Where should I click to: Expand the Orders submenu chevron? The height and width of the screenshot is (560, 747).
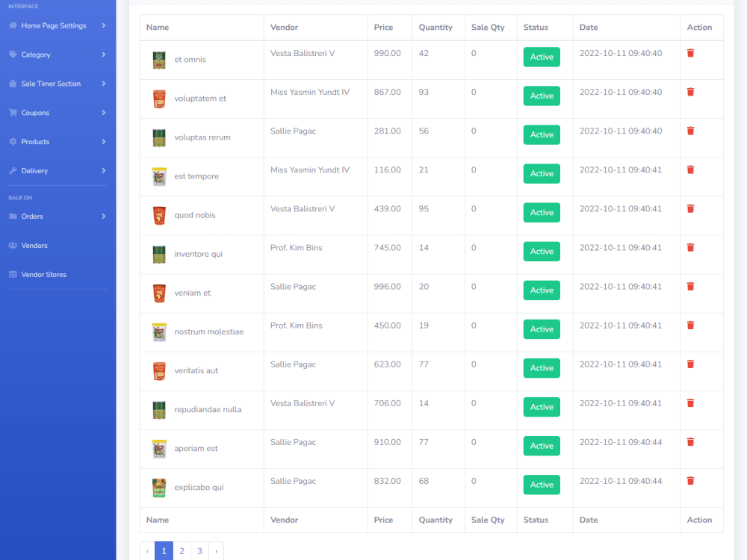(x=103, y=217)
